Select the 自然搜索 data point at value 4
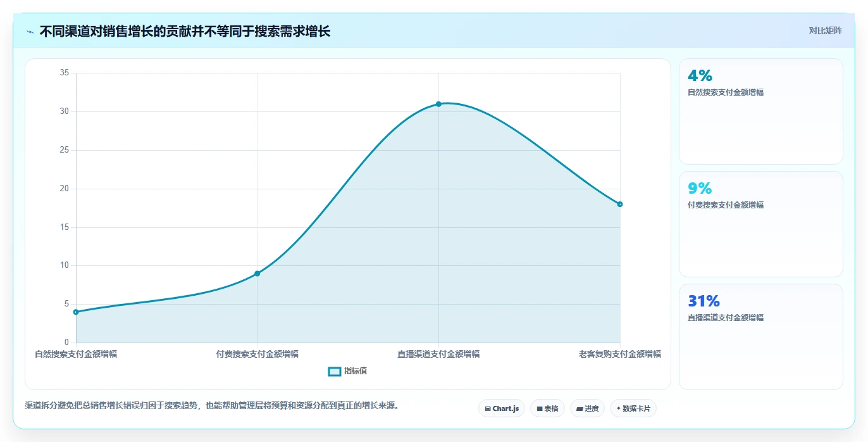The width and height of the screenshot is (868, 442). 76,312
